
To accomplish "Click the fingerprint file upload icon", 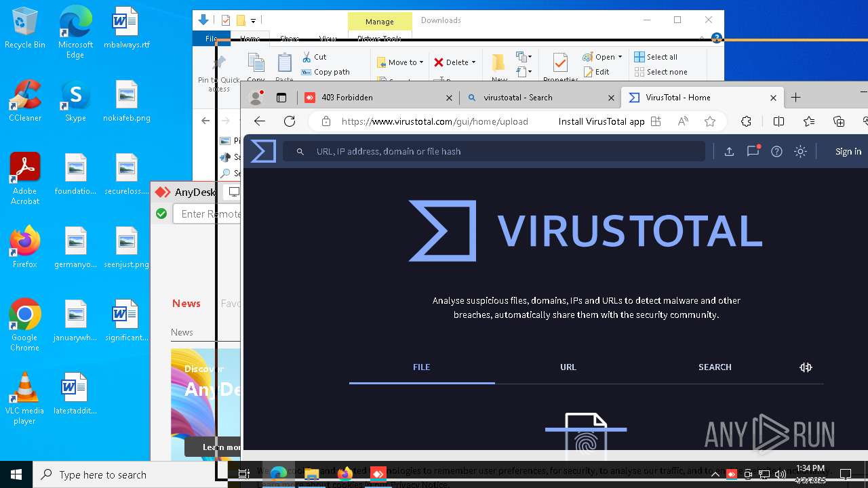I will pyautogui.click(x=586, y=436).
